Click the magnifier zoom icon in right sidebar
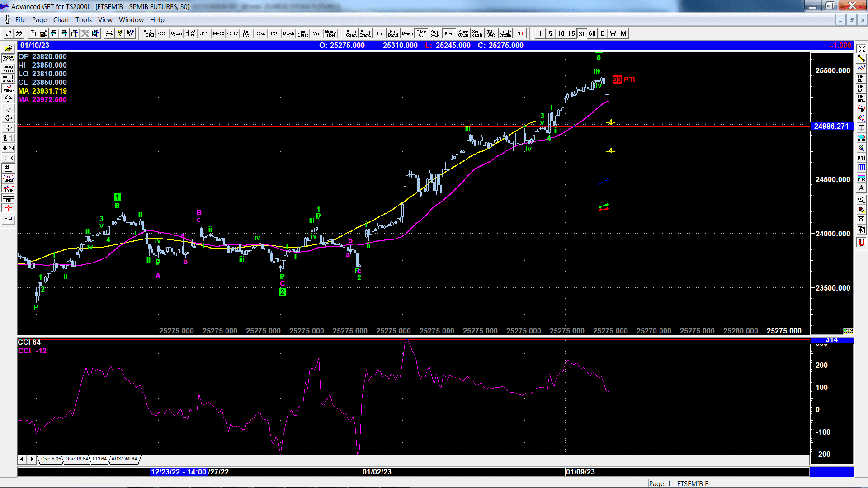This screenshot has width=868, height=488. tap(861, 199)
